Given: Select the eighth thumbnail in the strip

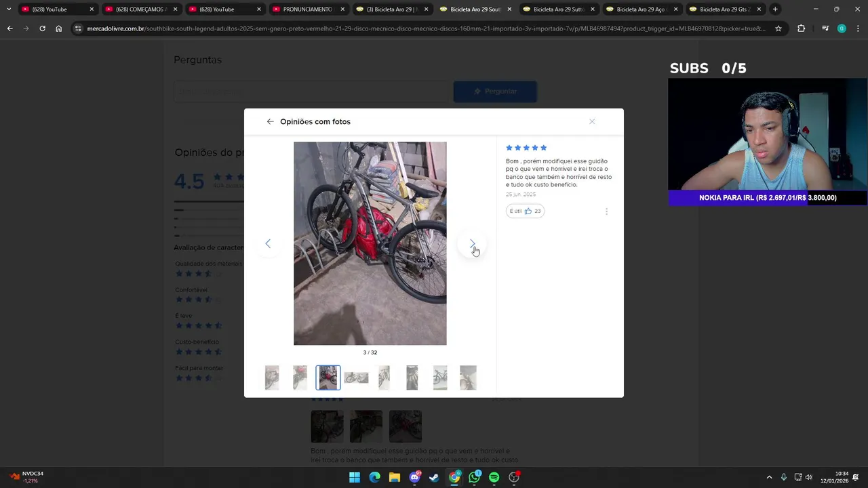Looking at the screenshot, I should pos(468,378).
